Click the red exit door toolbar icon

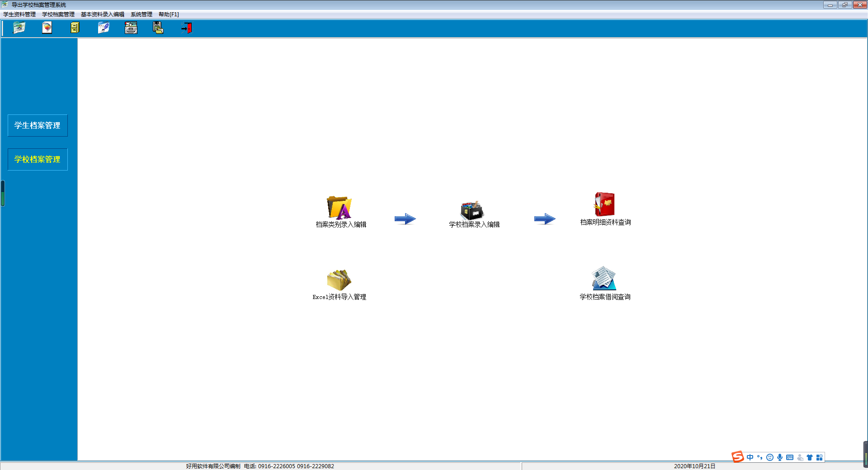click(x=187, y=28)
